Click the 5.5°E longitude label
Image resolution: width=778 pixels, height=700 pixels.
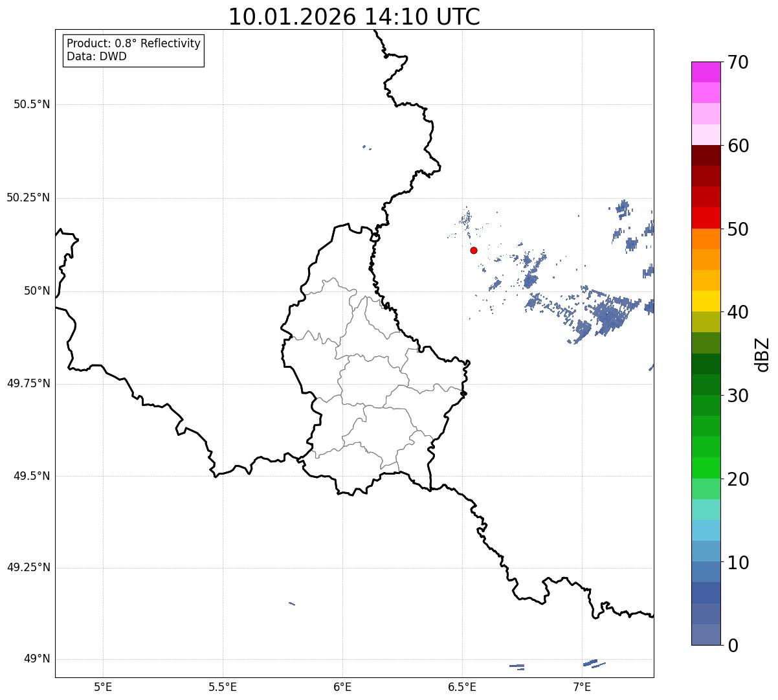tap(223, 686)
